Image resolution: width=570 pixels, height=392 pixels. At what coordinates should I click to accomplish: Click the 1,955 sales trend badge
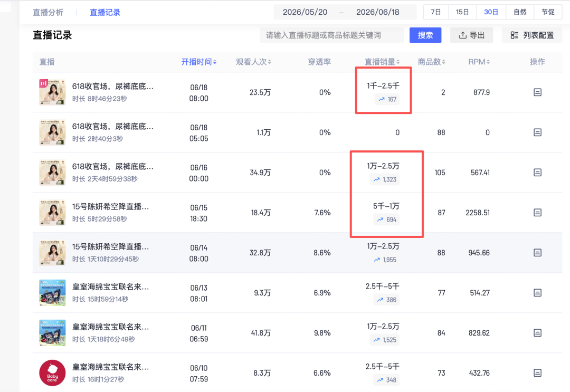(x=385, y=260)
